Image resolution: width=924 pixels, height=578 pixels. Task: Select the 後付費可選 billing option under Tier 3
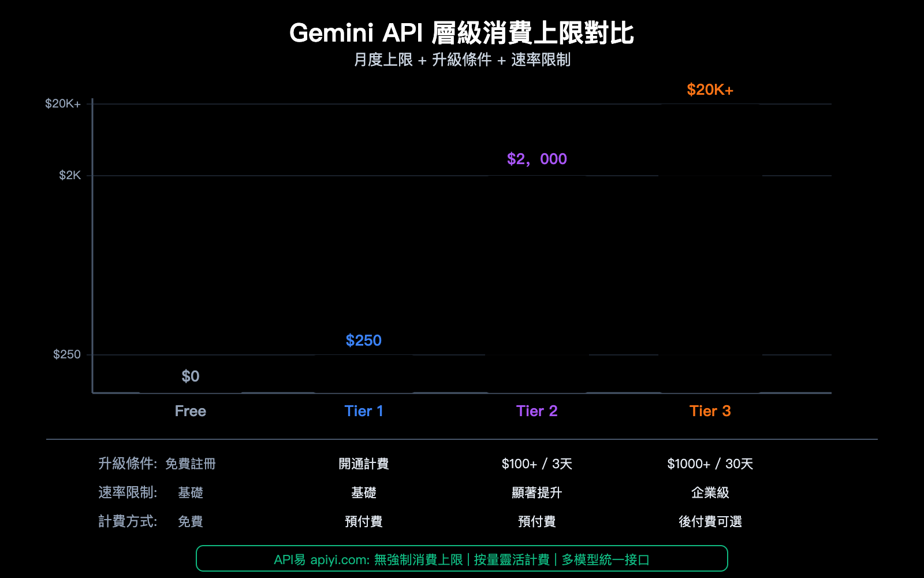(x=710, y=521)
